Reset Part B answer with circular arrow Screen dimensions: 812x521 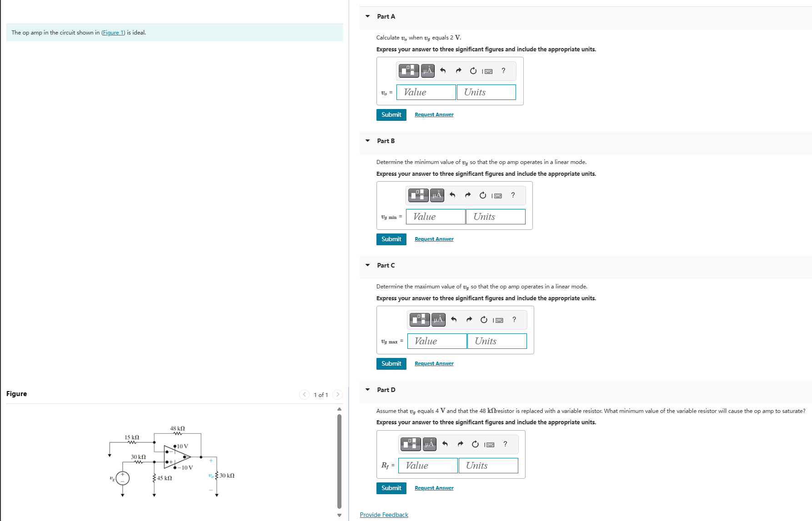point(483,195)
